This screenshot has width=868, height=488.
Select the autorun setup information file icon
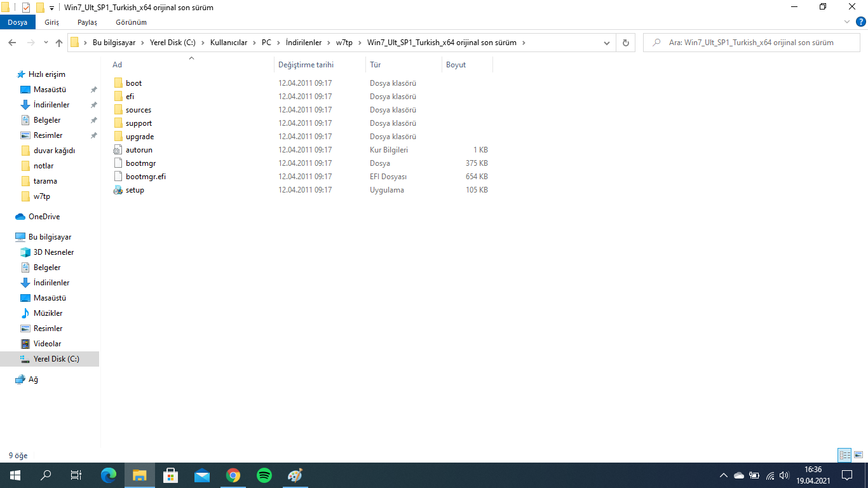[x=118, y=150]
